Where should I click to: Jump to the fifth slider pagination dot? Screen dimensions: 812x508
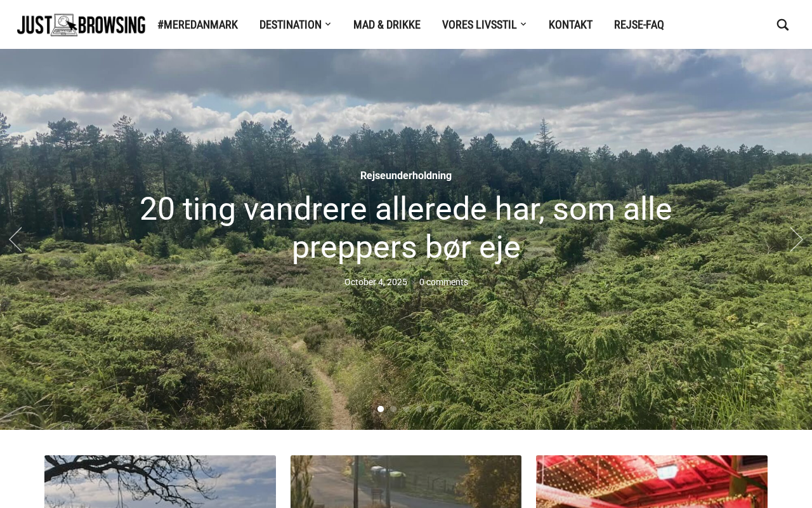[431, 409]
